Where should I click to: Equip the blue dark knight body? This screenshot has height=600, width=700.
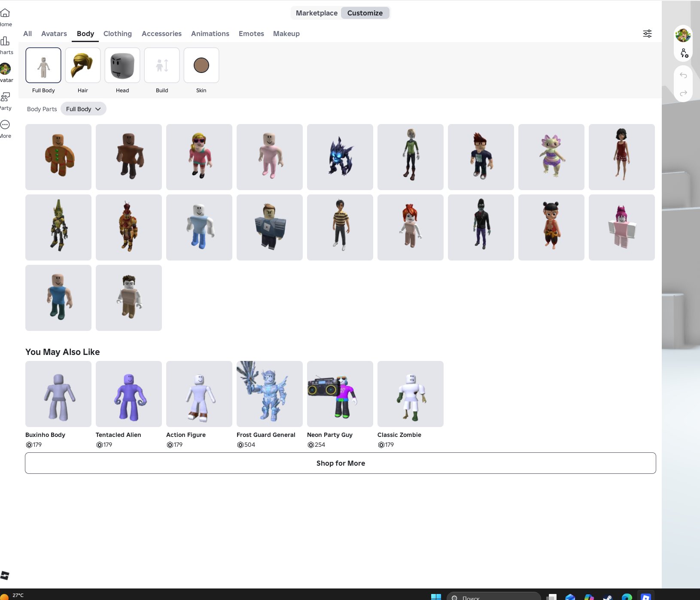pos(340,157)
